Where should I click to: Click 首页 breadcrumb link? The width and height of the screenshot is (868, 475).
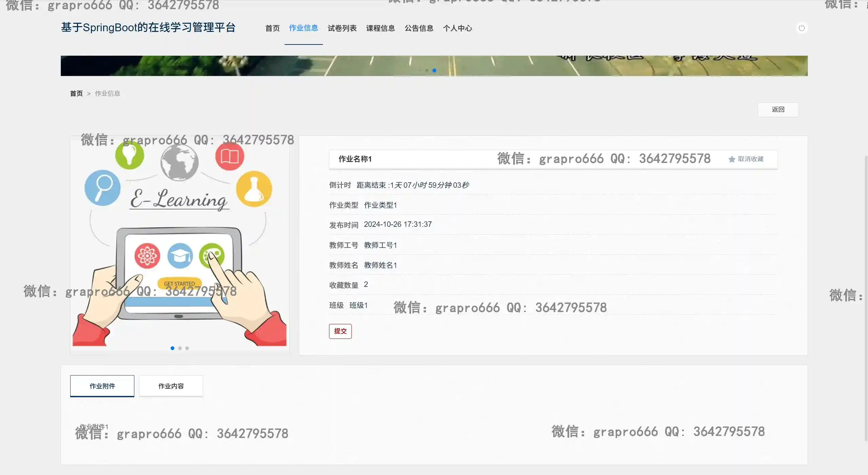click(76, 93)
